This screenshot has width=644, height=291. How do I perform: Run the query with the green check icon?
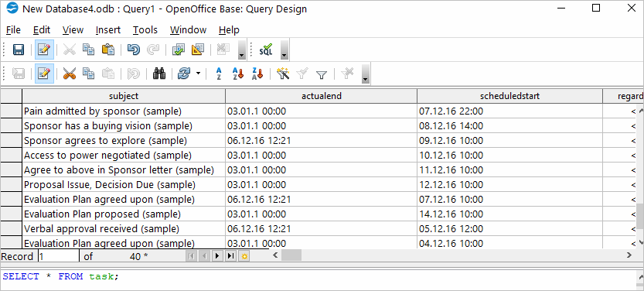179,50
